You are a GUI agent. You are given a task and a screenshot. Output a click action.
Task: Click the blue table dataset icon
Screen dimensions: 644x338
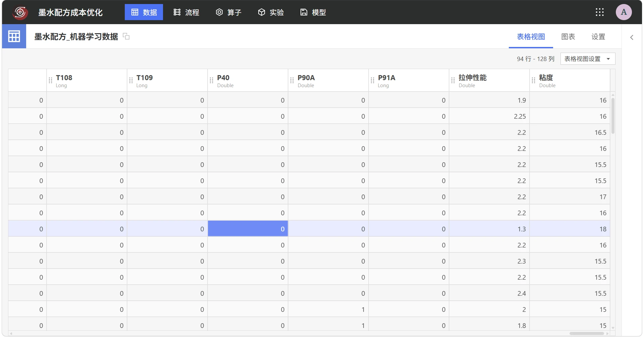14,36
